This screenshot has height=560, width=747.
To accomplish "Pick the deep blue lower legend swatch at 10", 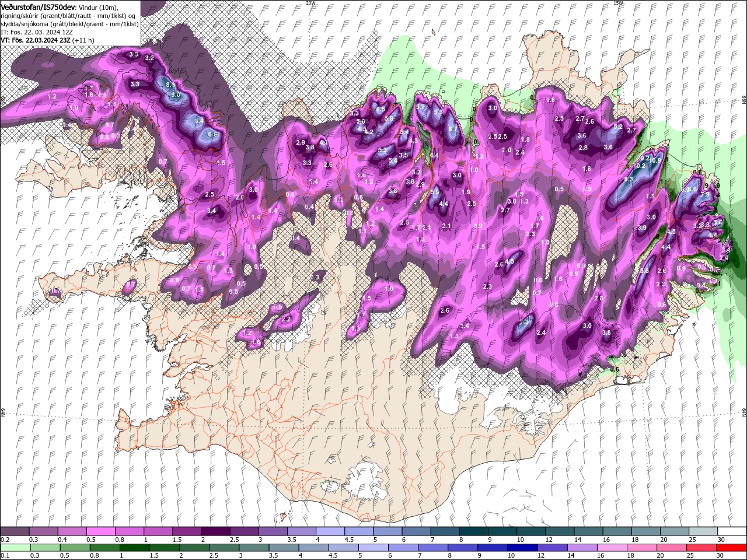I will click(522, 548).
